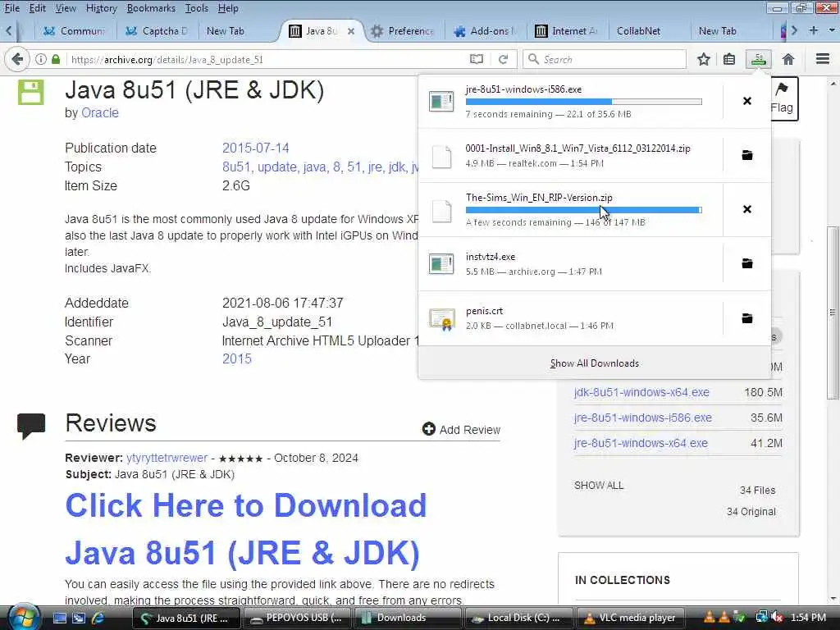Open reviewer ytyryttetrwrewer profile link
This screenshot has width=840, height=630.
(167, 458)
